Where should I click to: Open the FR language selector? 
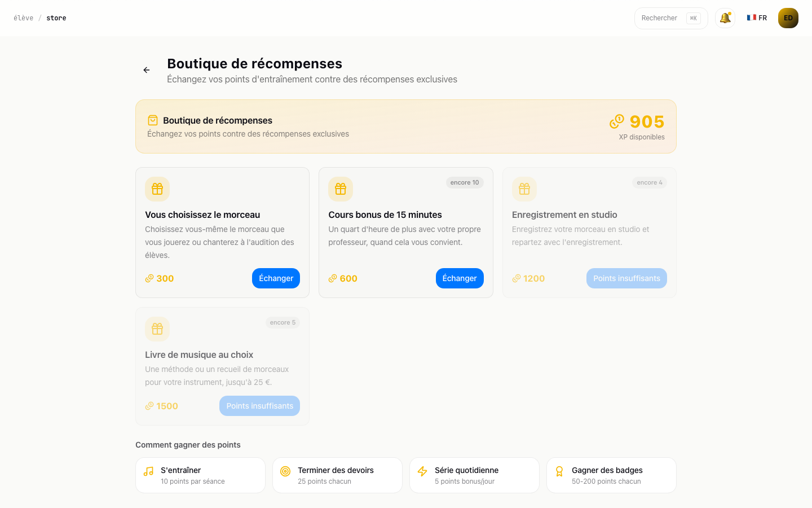point(757,18)
